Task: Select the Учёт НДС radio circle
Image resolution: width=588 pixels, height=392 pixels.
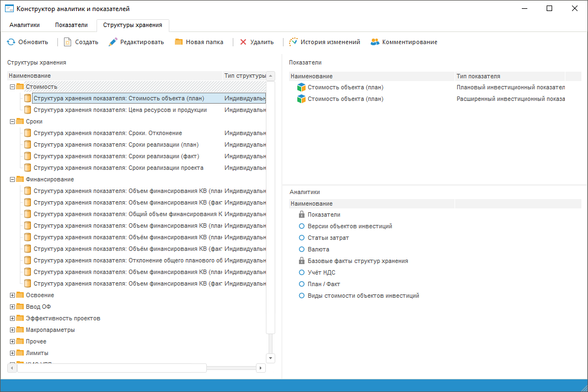Action: coord(302,272)
